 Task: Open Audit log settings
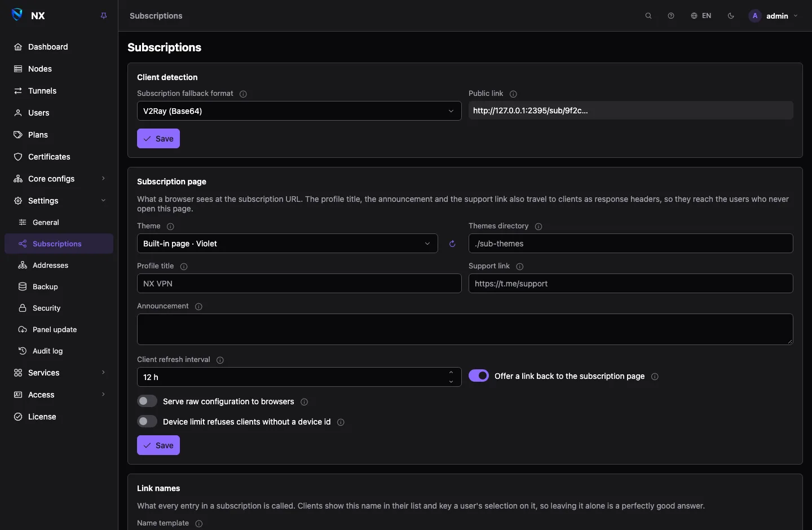click(59, 351)
